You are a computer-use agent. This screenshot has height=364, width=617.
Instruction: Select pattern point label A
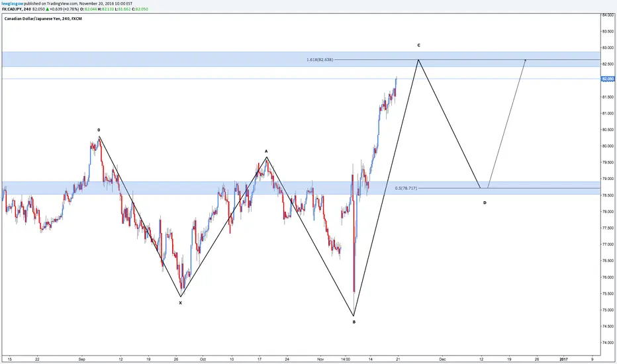(x=266, y=151)
